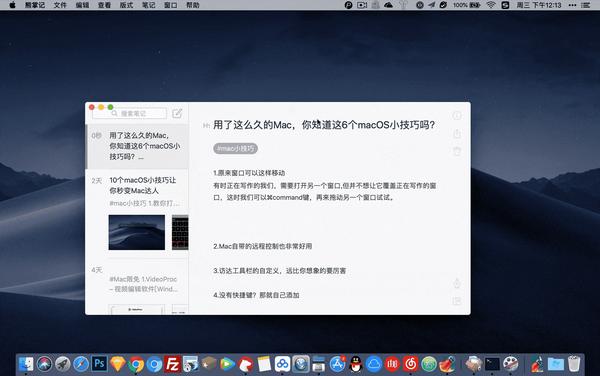Open Photoshop from the Dock
This screenshot has height=376, width=600.
point(99,364)
